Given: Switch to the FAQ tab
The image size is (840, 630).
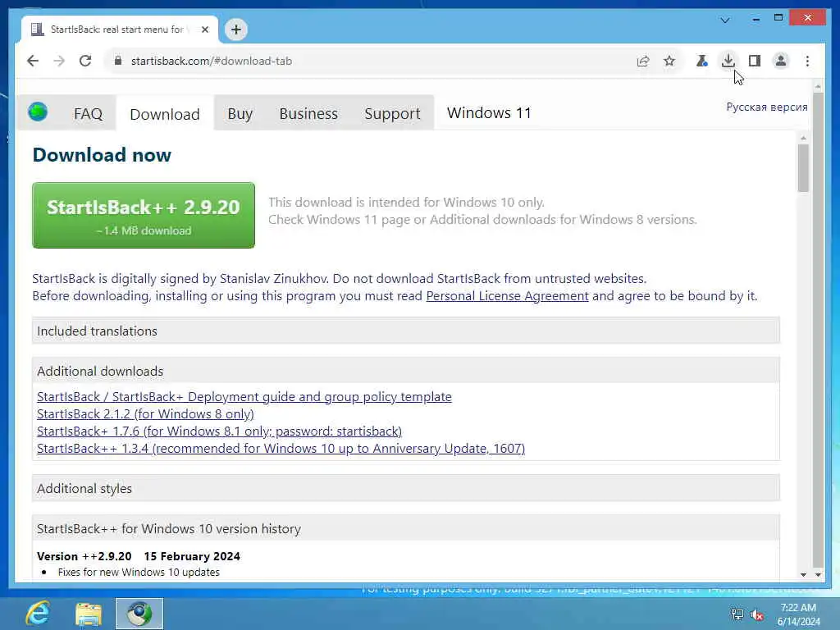Looking at the screenshot, I should point(88,113).
